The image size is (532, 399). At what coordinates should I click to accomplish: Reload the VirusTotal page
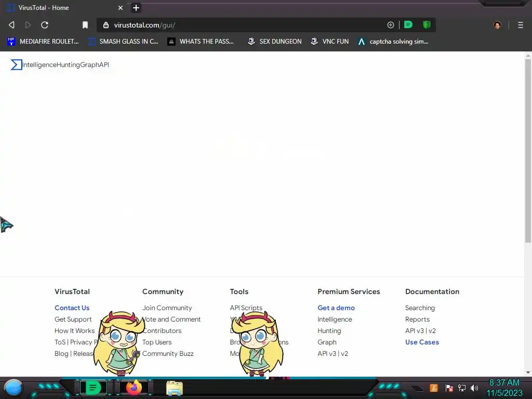[45, 25]
